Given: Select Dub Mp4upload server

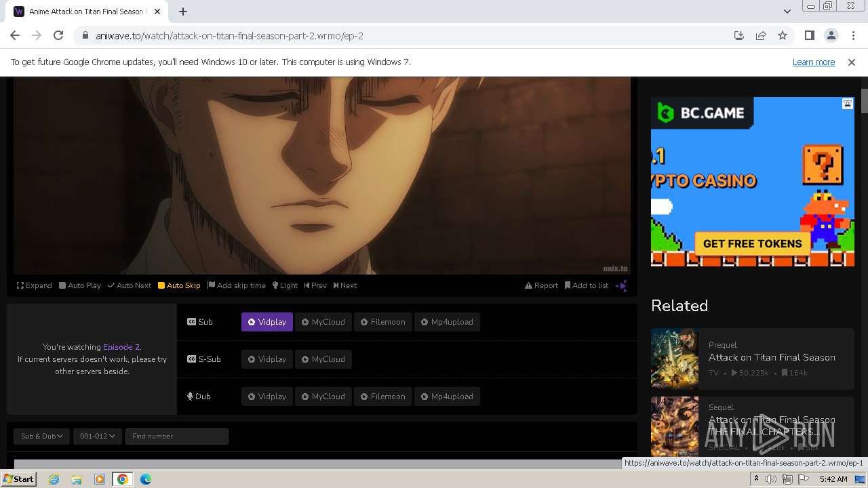Looking at the screenshot, I should (448, 396).
